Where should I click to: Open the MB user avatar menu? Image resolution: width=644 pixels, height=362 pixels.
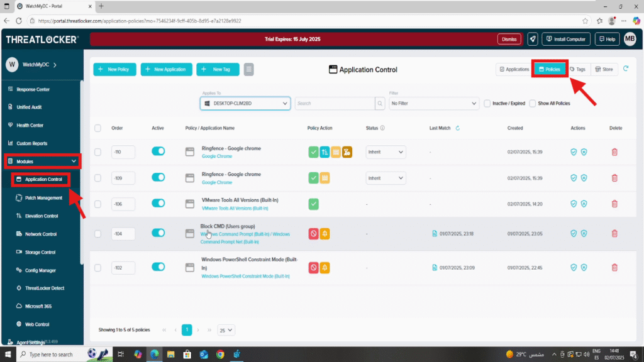(630, 39)
